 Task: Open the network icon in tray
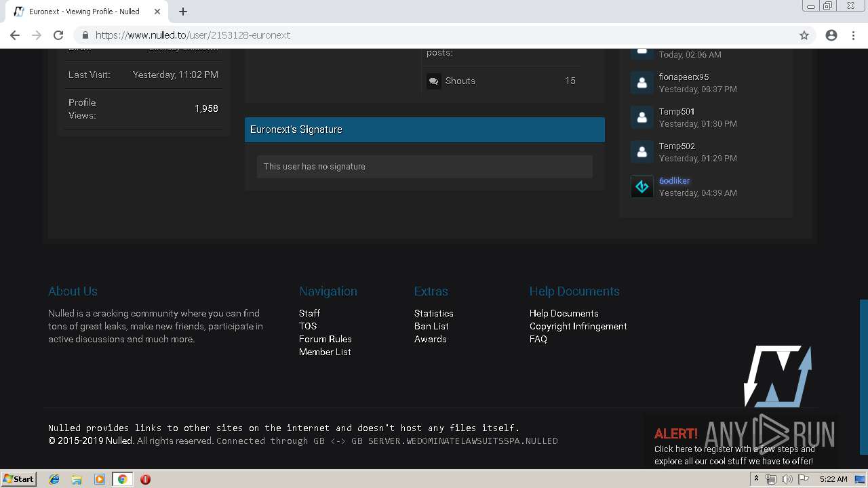(771, 479)
